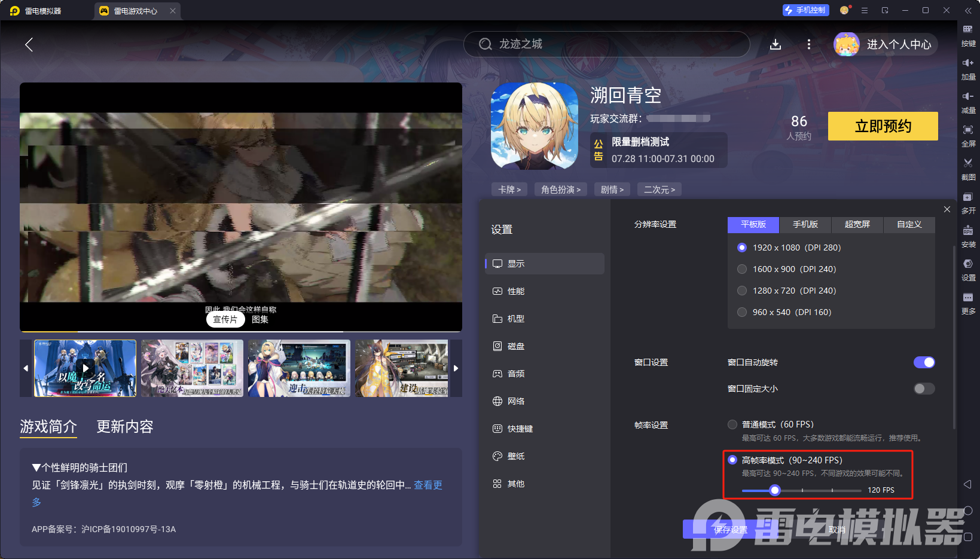Viewport: 980px width, 559px height.
Task: Open the download manager icon
Action: pos(776,44)
